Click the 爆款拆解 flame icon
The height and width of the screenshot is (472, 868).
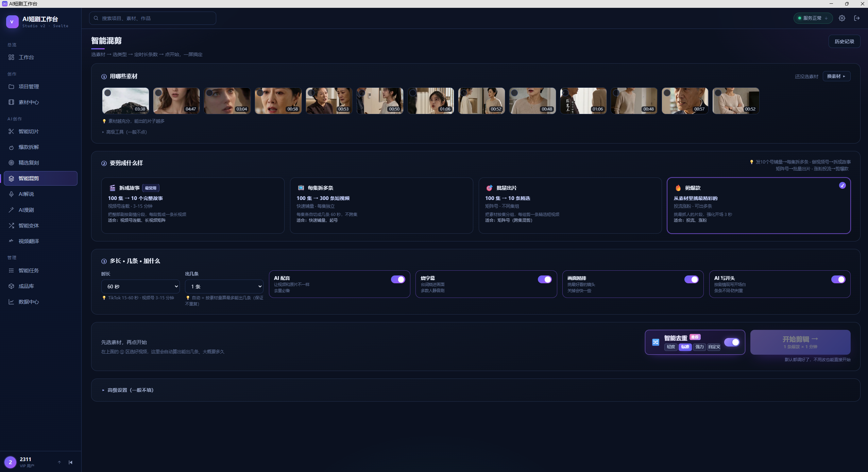(11, 147)
